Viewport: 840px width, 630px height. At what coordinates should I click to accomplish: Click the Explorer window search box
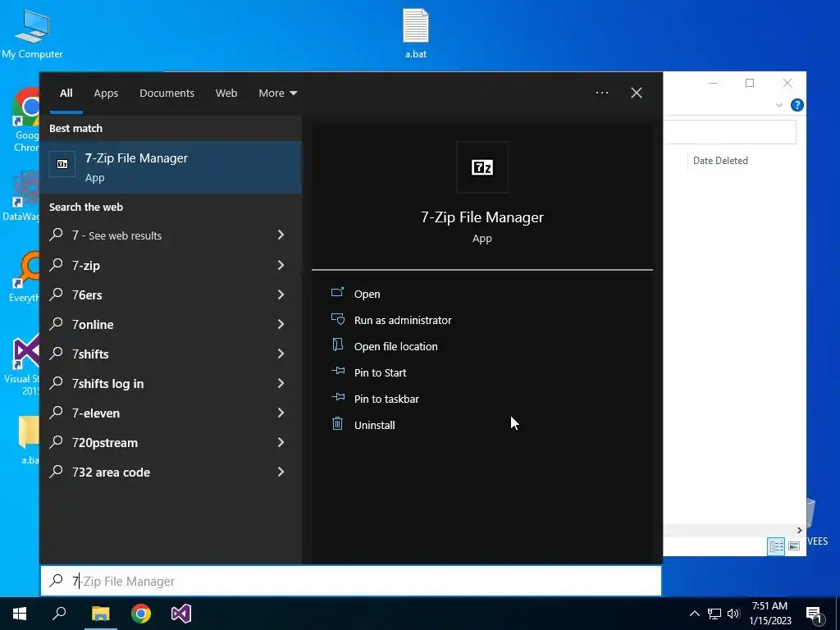(x=729, y=132)
